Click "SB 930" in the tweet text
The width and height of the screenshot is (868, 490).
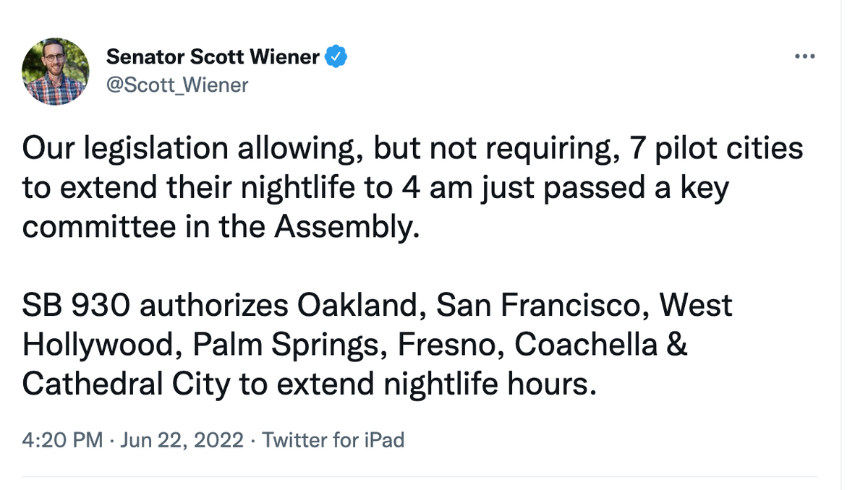[x=76, y=306]
